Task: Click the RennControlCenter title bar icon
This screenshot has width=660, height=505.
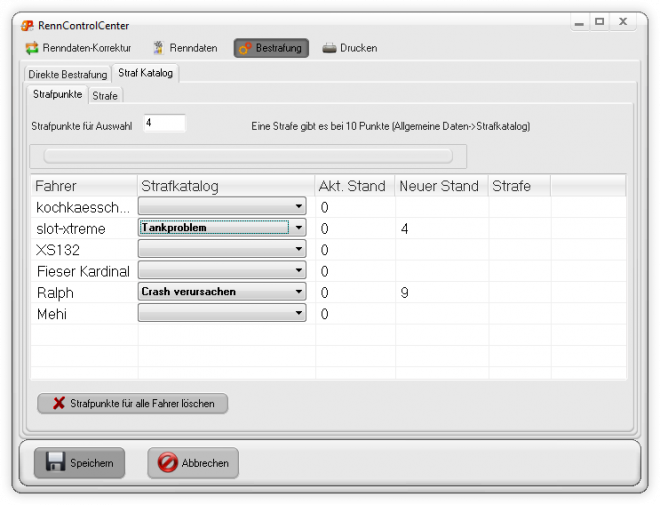Action: pyautogui.click(x=27, y=25)
